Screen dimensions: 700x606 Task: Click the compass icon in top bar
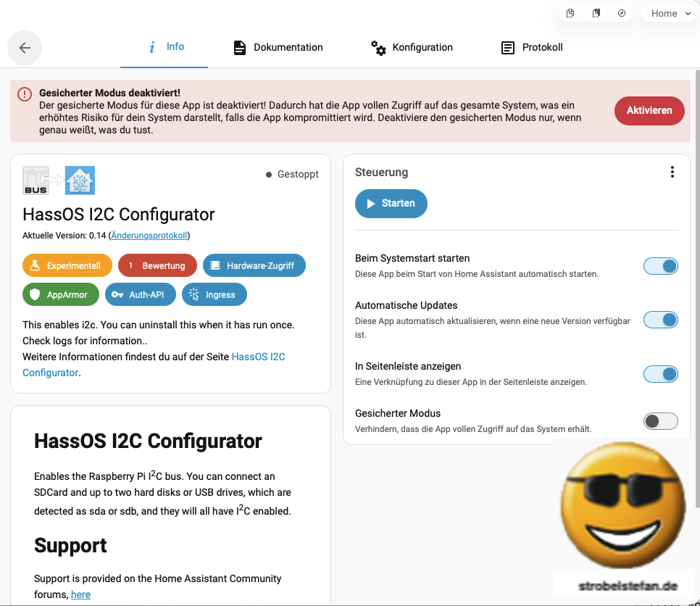tap(622, 13)
